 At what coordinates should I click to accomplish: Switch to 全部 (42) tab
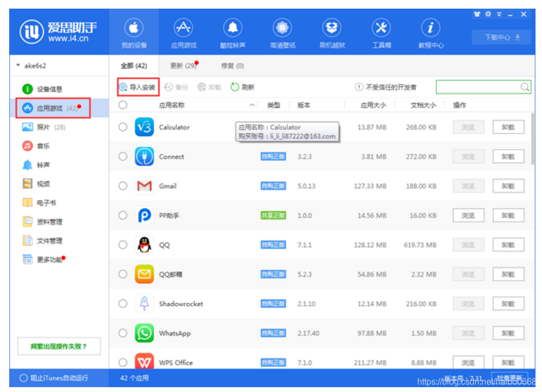(x=134, y=66)
